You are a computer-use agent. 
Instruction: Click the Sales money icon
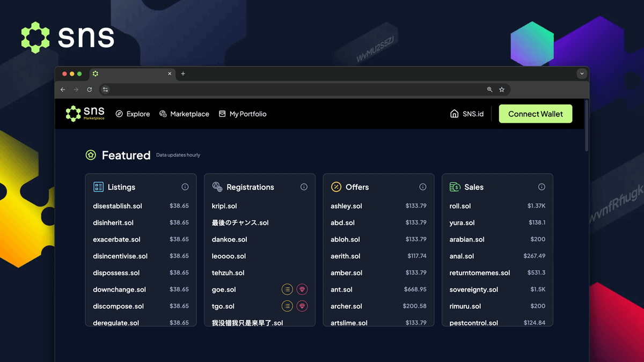pos(455,187)
